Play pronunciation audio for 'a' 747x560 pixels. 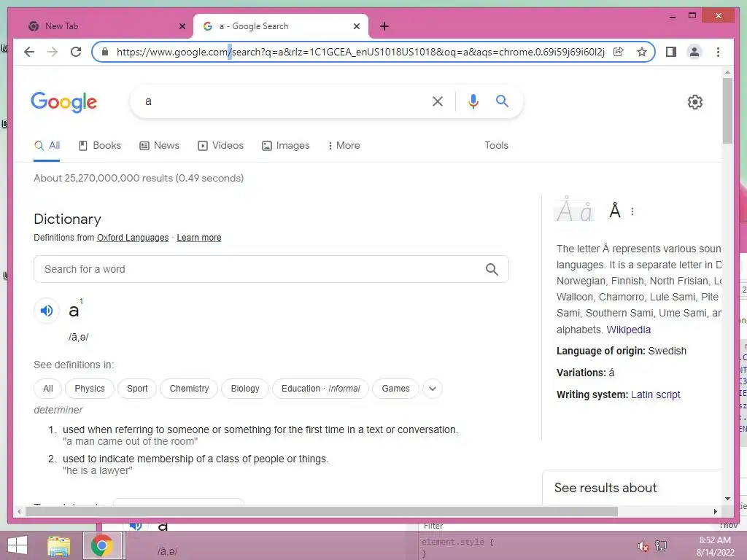(47, 311)
